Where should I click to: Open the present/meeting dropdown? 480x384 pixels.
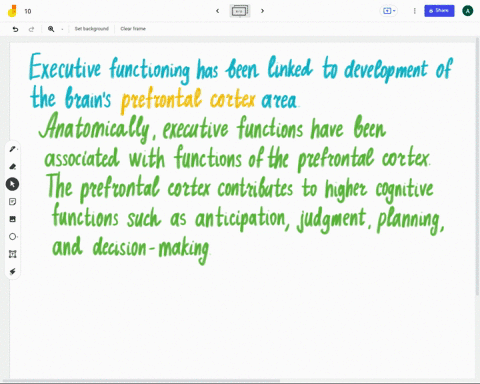click(389, 11)
